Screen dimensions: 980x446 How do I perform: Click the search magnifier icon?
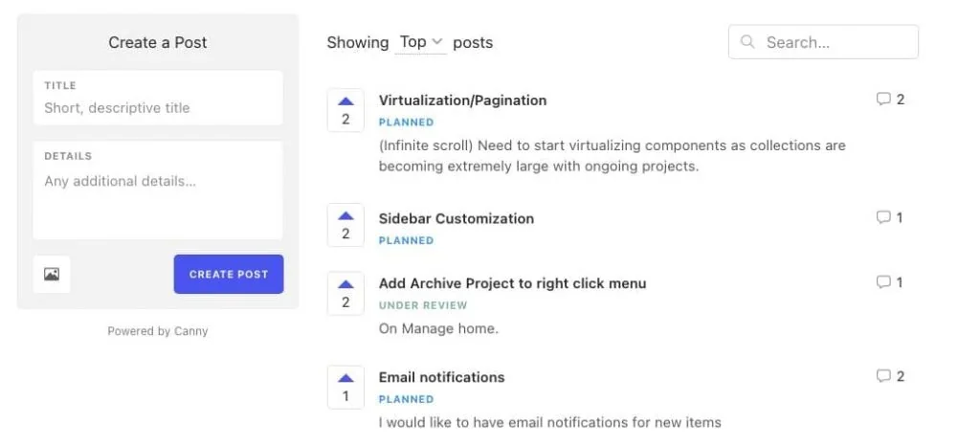[x=748, y=42]
